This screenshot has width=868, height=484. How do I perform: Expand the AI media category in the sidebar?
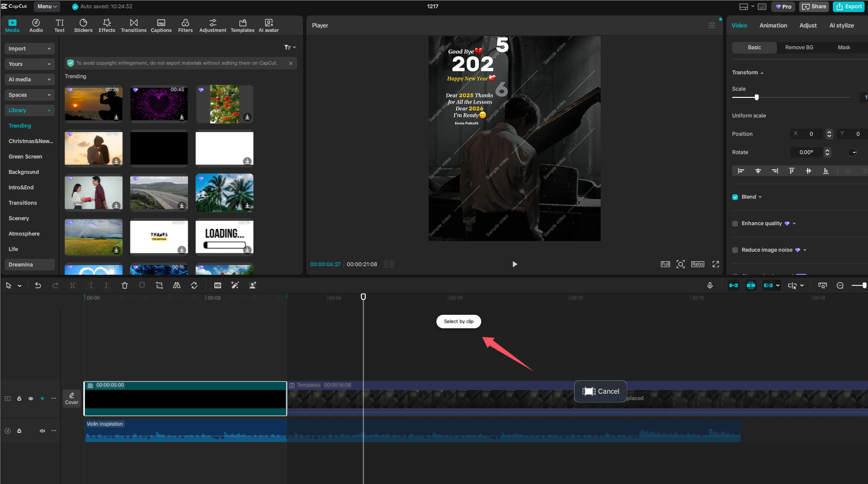click(x=29, y=79)
